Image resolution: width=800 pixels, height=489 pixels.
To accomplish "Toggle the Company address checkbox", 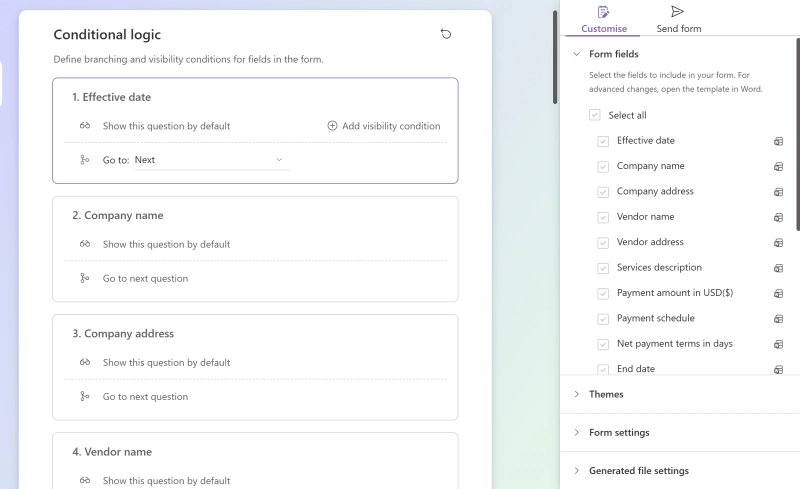I will pos(603,192).
